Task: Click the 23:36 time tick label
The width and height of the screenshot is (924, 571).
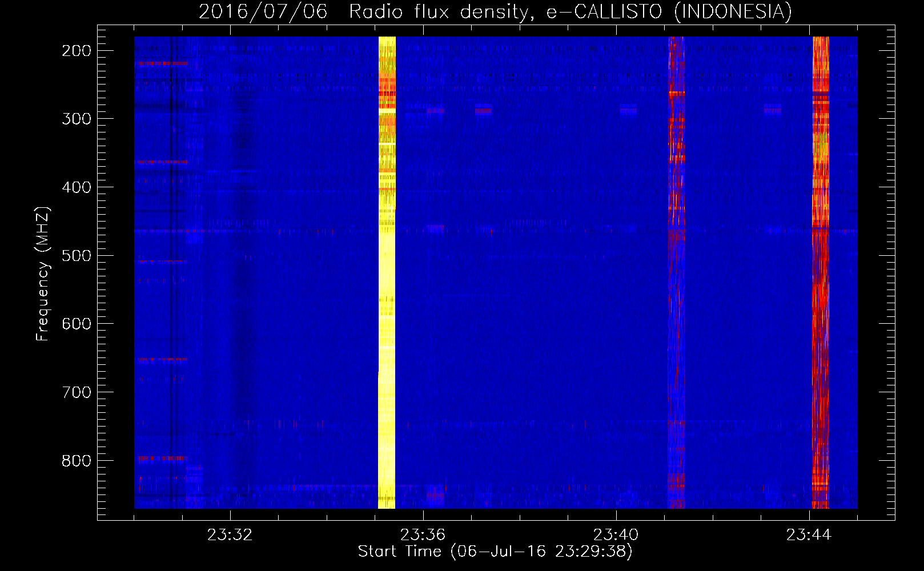Action: tap(423, 535)
